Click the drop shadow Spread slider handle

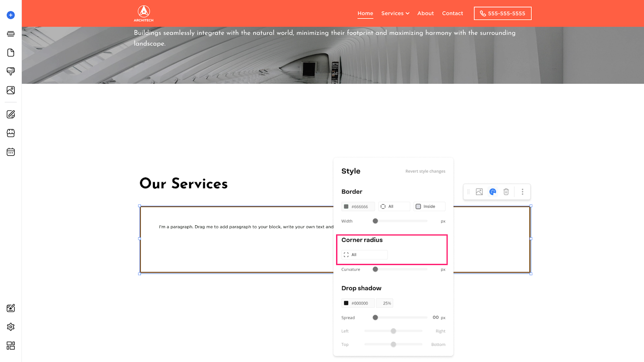(x=375, y=317)
